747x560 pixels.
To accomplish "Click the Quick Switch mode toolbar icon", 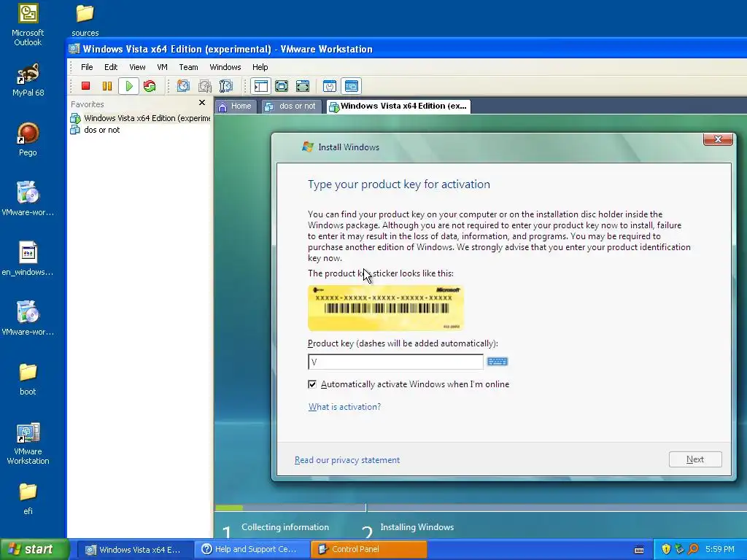I will click(303, 86).
